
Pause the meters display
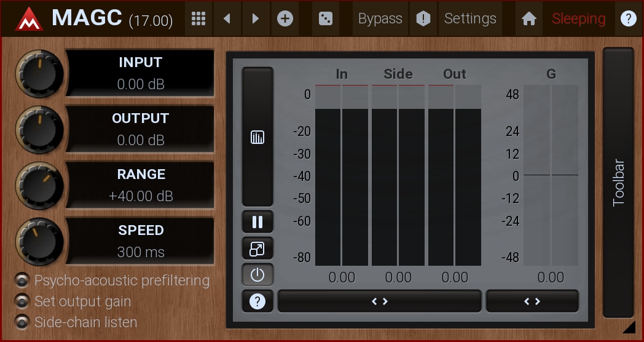[x=257, y=222]
